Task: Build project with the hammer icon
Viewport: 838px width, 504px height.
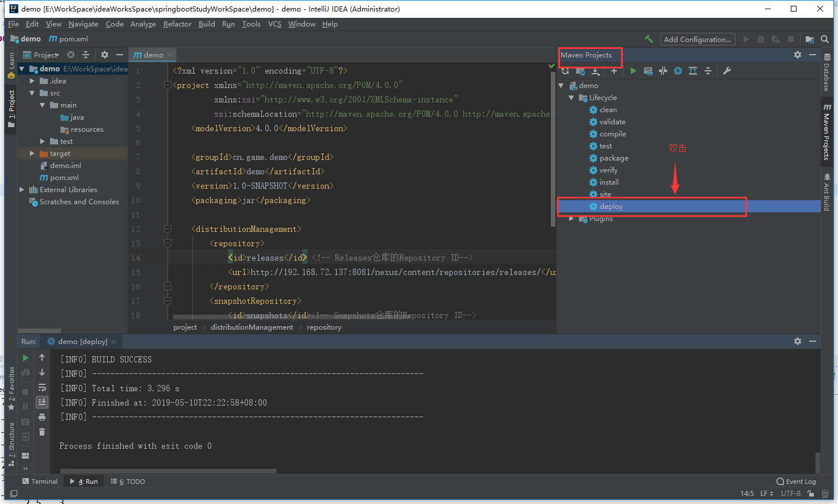Action: pyautogui.click(x=649, y=39)
